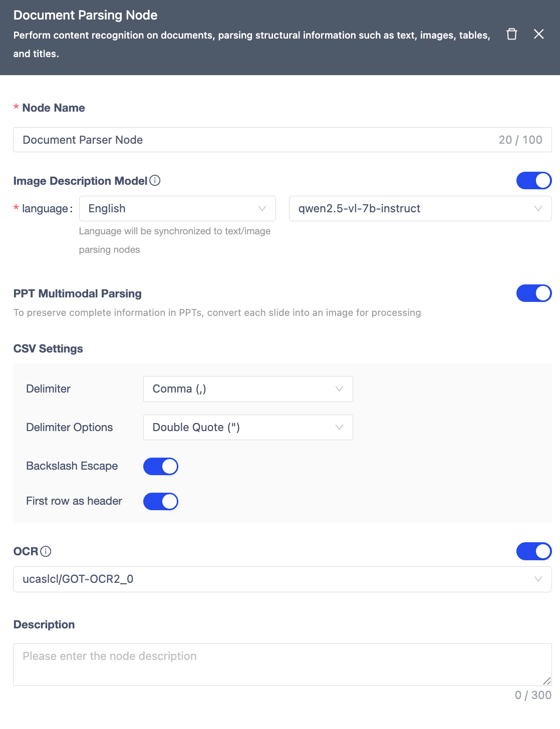560x729 pixels.
Task: Click the language dropdown chevron arrow
Action: 262,209
